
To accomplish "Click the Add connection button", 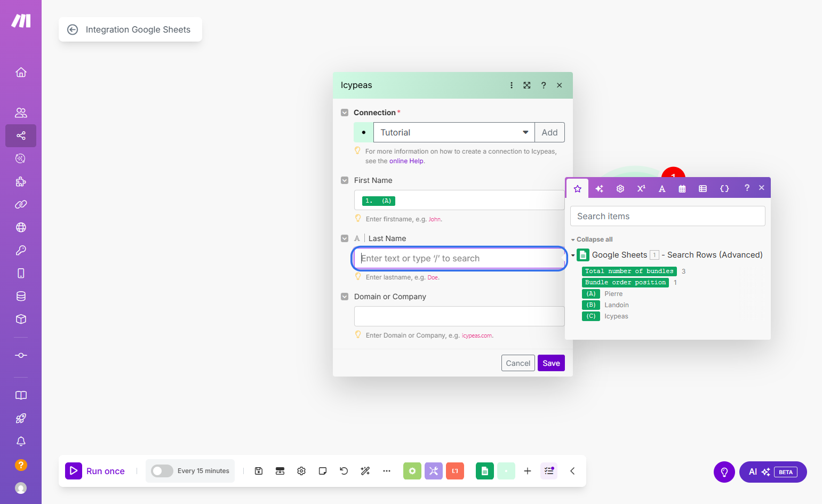I will point(549,132).
